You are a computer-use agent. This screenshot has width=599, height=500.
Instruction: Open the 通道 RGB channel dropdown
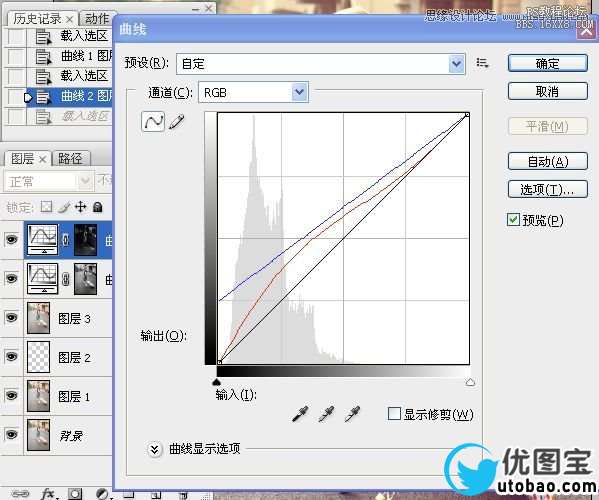[300, 92]
